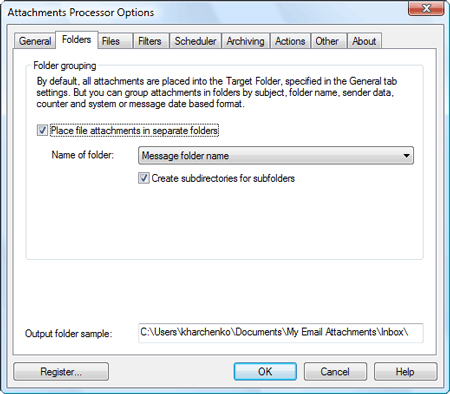Click the Register... button
Viewport: 450px width, 394px height.
(x=61, y=372)
